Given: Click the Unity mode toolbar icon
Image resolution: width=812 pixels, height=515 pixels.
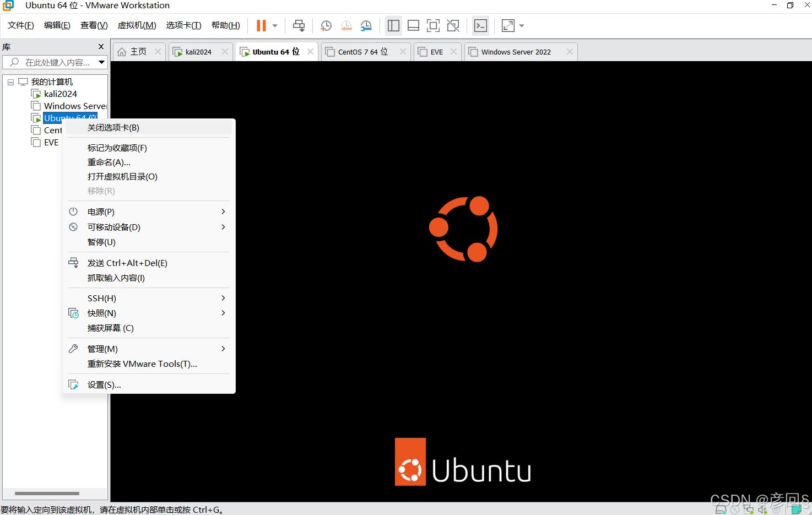Looking at the screenshot, I should (453, 25).
